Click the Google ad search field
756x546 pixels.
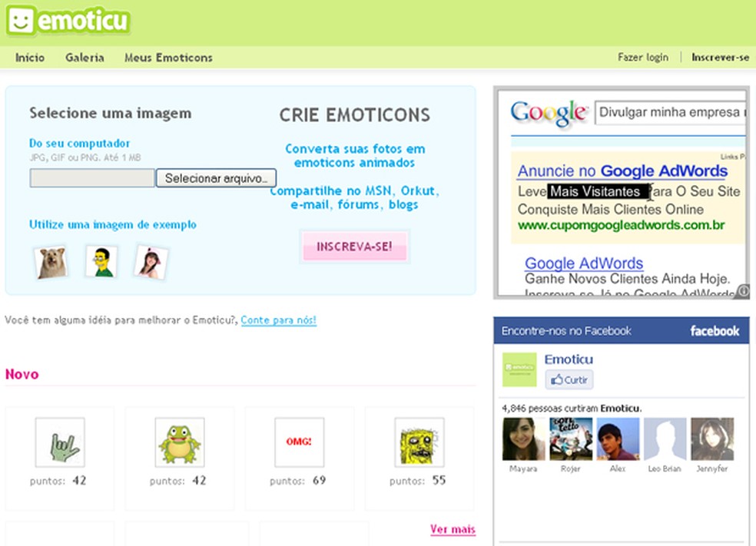pyautogui.click(x=671, y=112)
